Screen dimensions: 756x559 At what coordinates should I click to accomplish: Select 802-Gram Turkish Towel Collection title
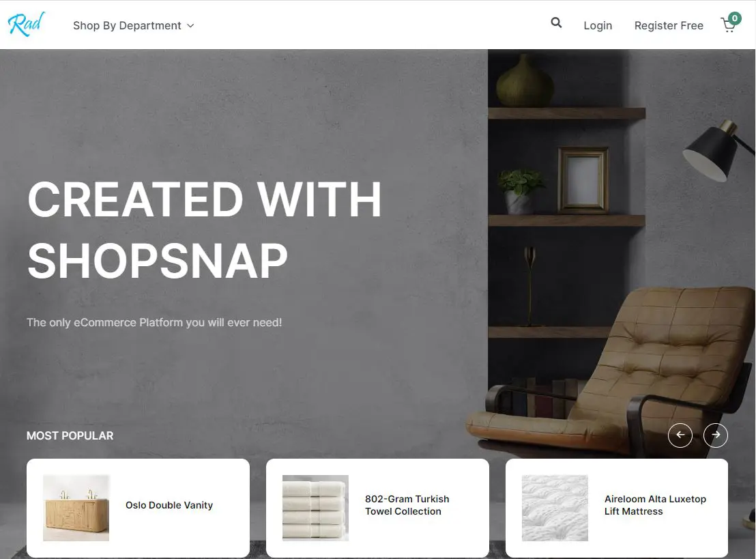coord(407,505)
